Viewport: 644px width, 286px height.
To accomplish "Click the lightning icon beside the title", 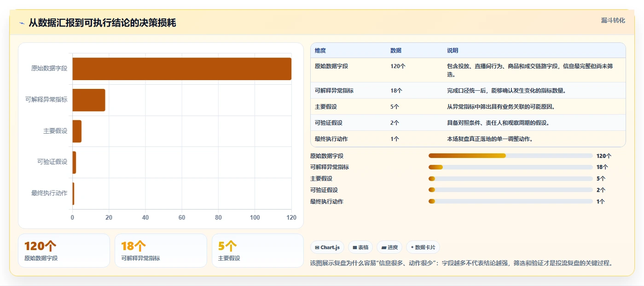I will 22,23.
